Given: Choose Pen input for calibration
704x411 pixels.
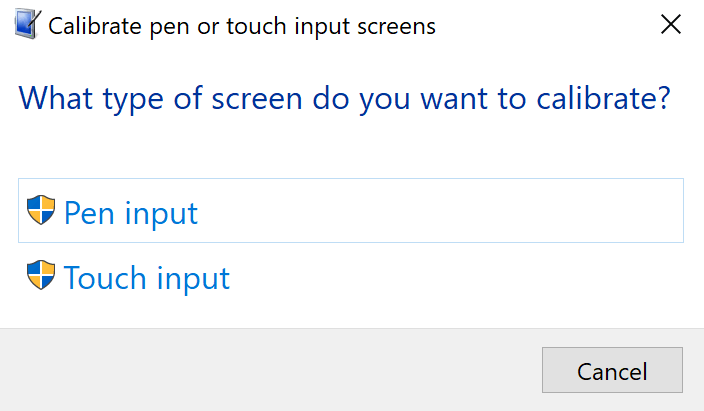Looking at the screenshot, I should (x=130, y=212).
